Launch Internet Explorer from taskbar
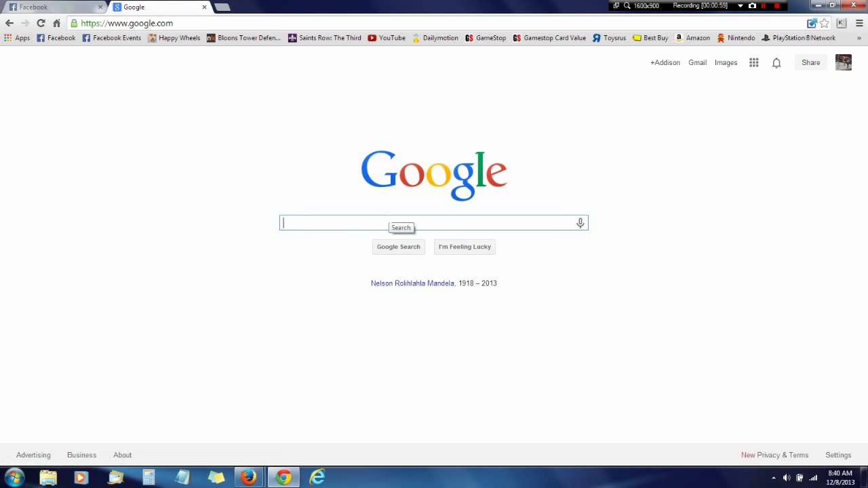The image size is (868, 488). pyautogui.click(x=317, y=477)
